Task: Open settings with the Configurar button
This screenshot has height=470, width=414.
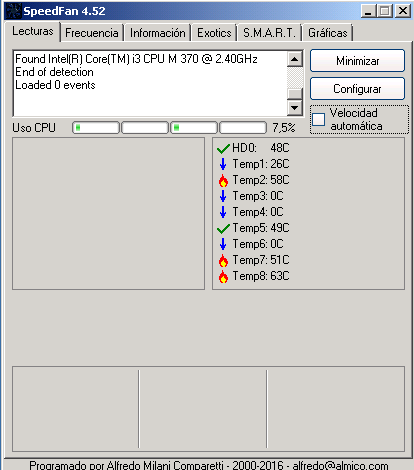Action: (x=357, y=89)
